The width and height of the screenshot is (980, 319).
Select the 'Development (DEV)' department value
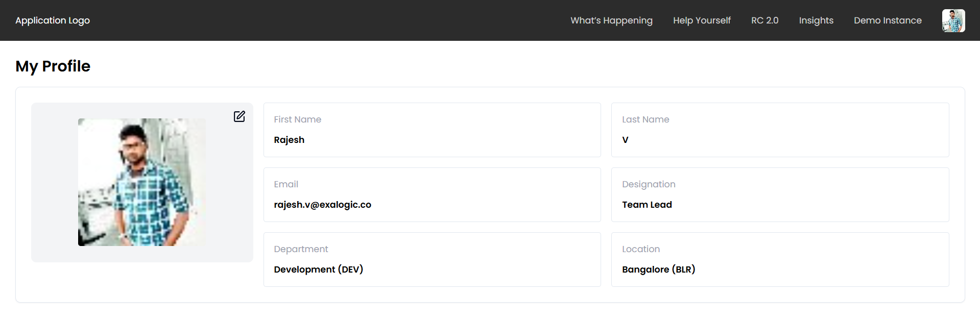tap(318, 269)
